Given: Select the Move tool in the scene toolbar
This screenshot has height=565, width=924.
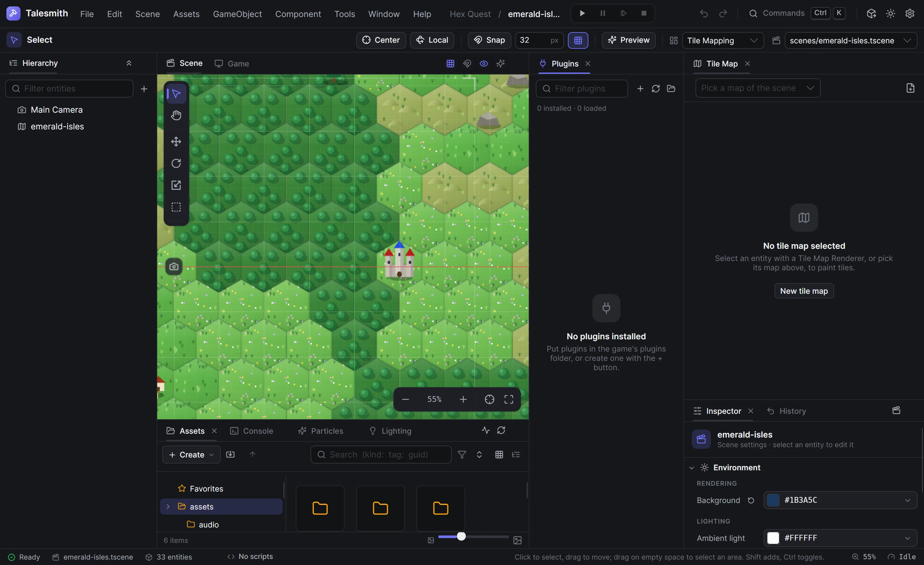Looking at the screenshot, I should coord(176,142).
